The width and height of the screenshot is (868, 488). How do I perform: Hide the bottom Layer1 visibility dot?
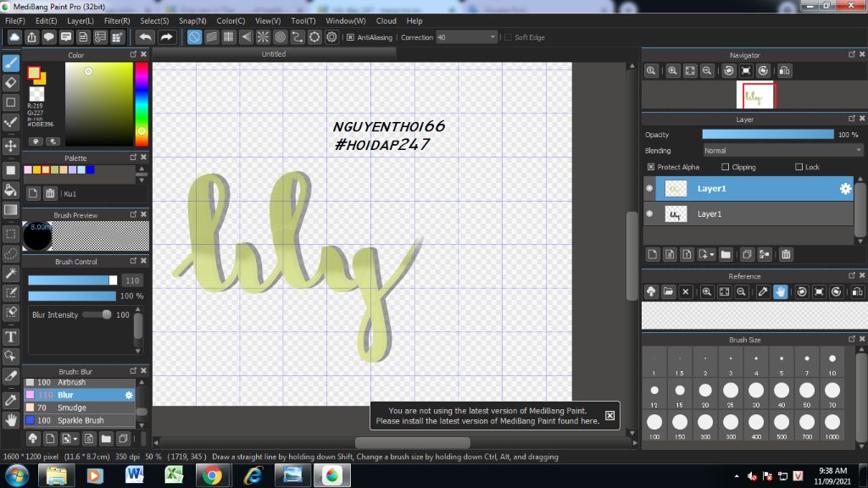[649, 213]
